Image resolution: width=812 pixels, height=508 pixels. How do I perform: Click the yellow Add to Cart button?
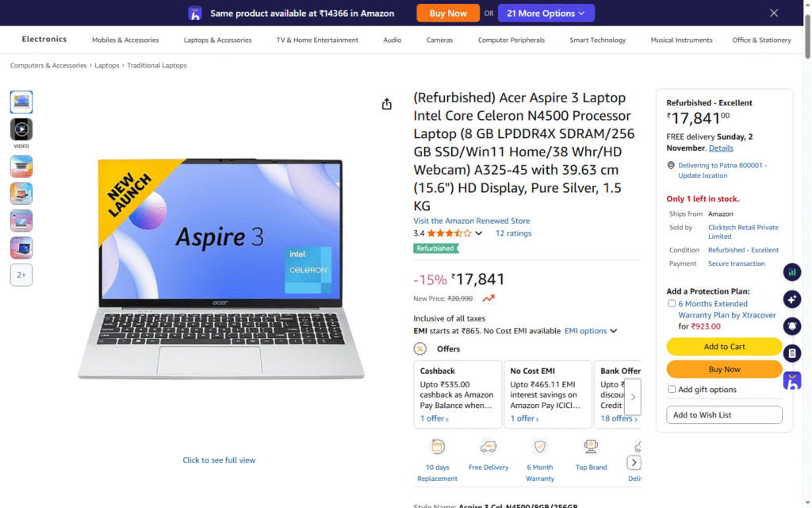724,346
